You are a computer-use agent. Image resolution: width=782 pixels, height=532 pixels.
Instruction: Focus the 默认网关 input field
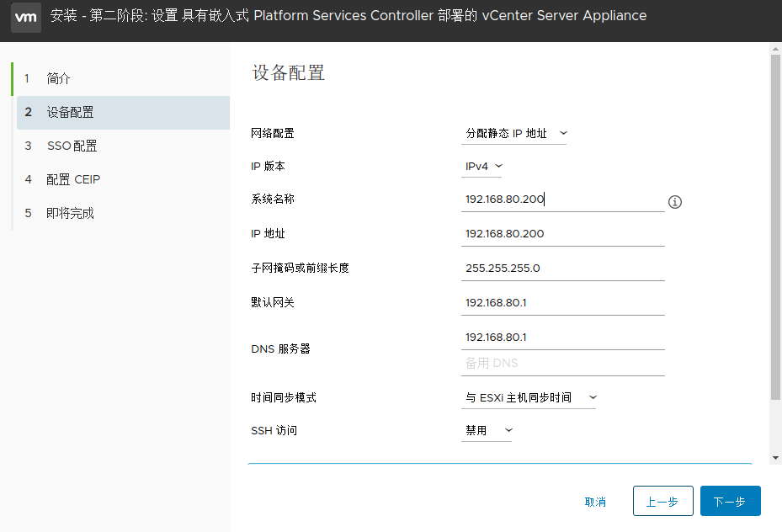562,303
